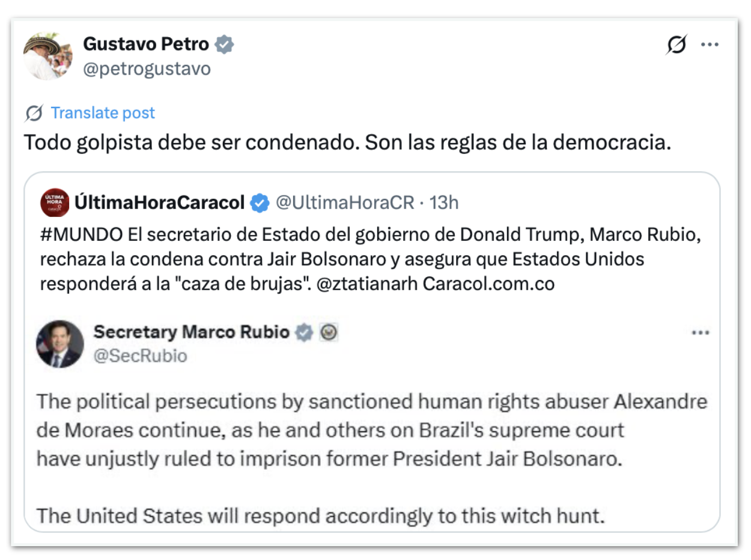Click the @petrogustavo handle

coord(147,69)
